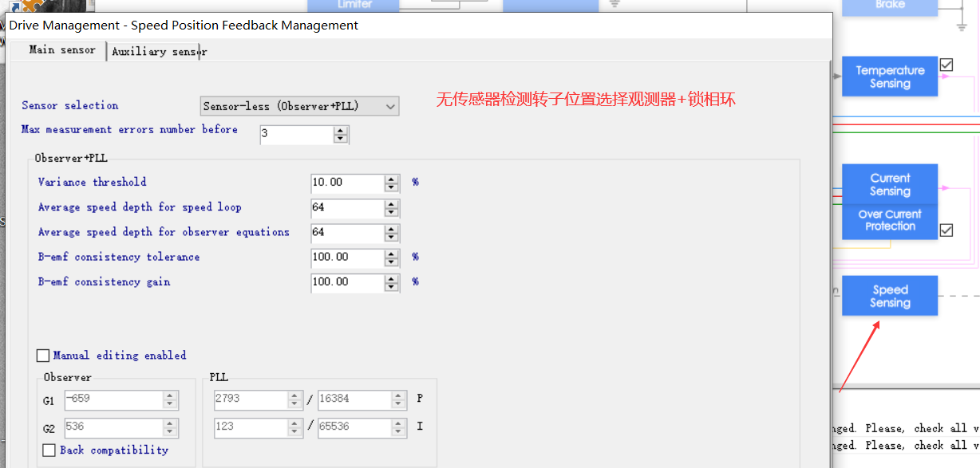Tick the Back compatibility checkbox
Image resolution: width=980 pixels, height=468 pixels.
pyautogui.click(x=49, y=450)
